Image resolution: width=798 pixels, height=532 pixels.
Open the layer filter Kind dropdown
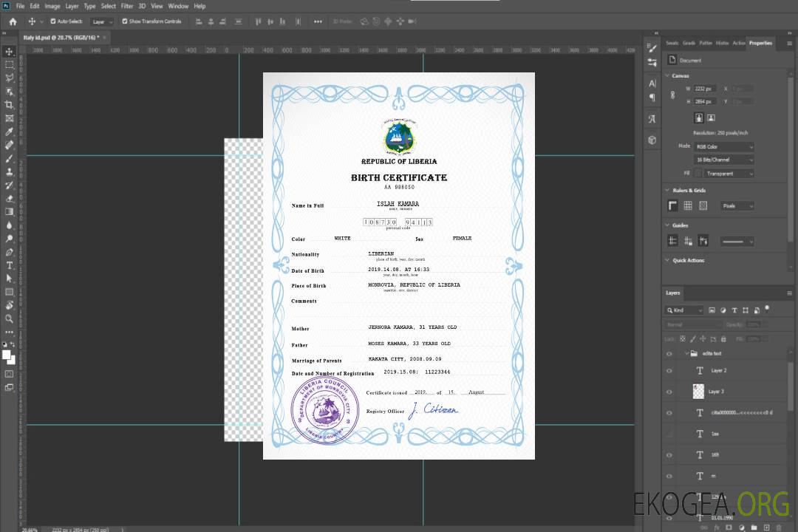pyautogui.click(x=684, y=310)
